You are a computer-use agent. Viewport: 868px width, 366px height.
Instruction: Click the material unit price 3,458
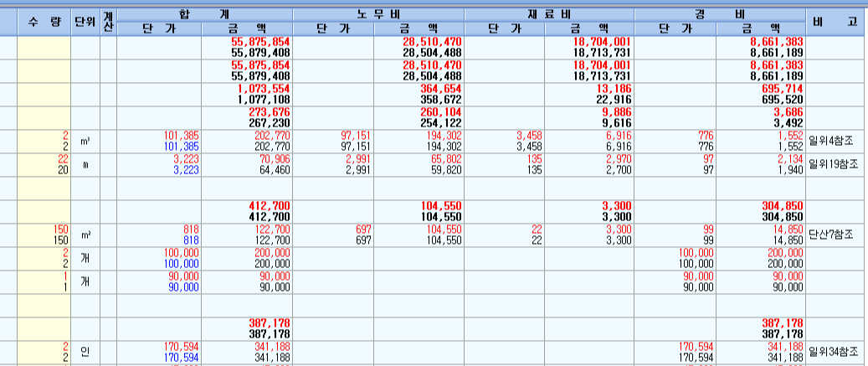504,142
